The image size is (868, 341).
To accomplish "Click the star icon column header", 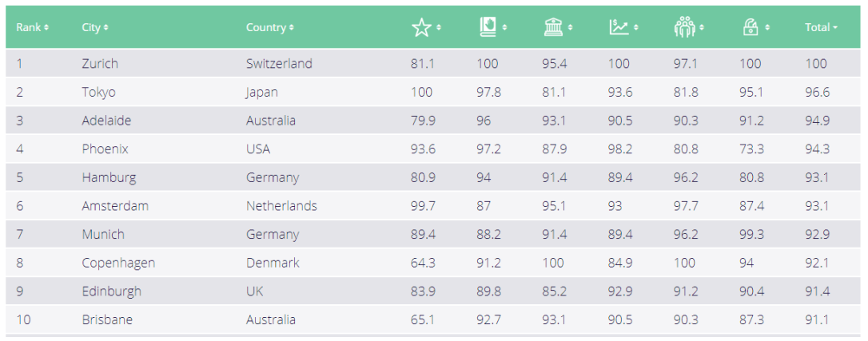I will [x=421, y=27].
